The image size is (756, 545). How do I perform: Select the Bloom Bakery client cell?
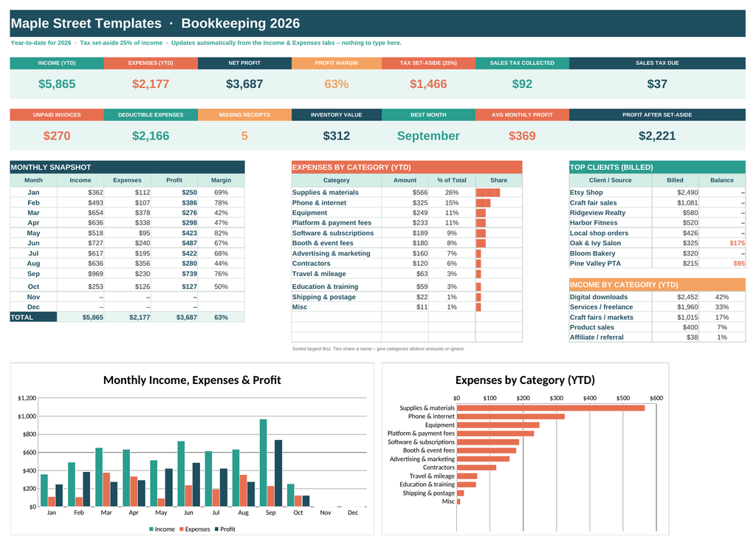tap(611, 253)
